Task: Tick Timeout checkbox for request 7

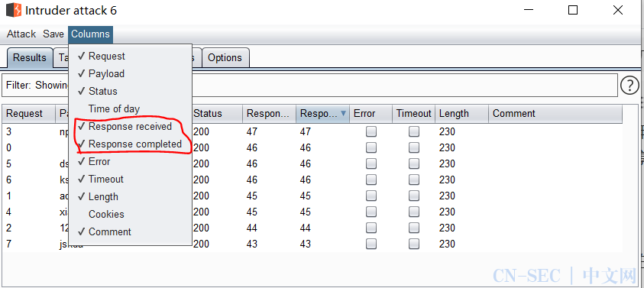Action: (414, 244)
